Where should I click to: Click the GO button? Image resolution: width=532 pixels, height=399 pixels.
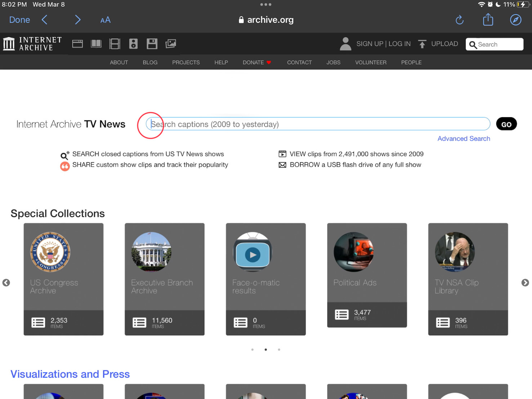[x=506, y=124]
